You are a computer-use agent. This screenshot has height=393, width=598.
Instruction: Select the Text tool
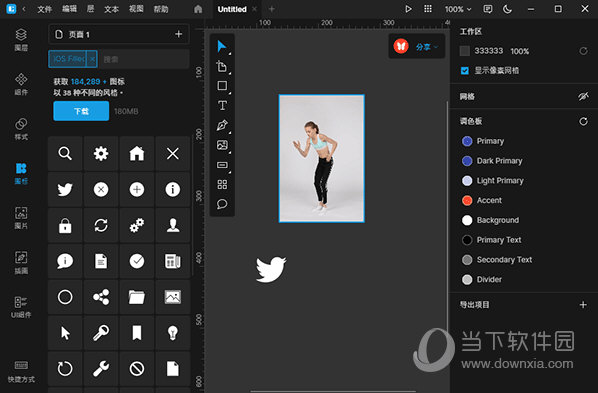tap(222, 105)
